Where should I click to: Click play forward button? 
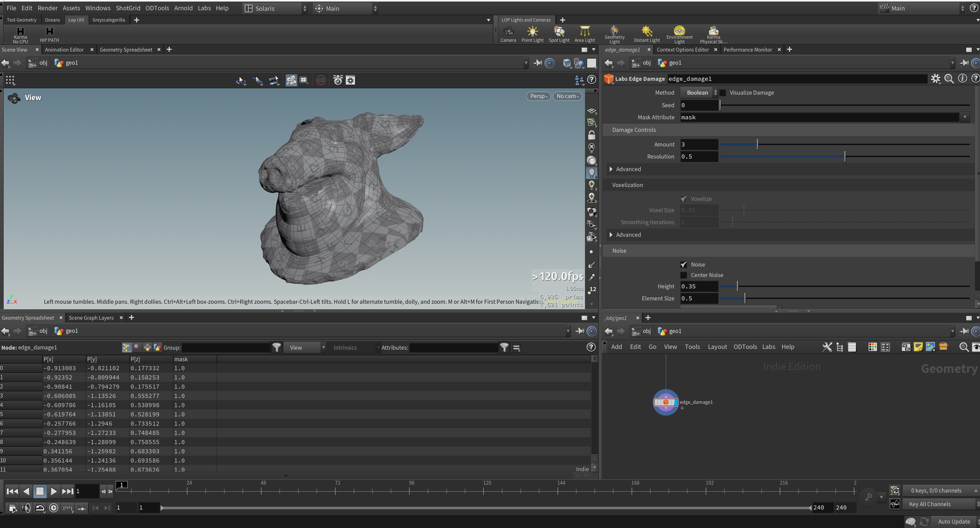[x=53, y=491]
